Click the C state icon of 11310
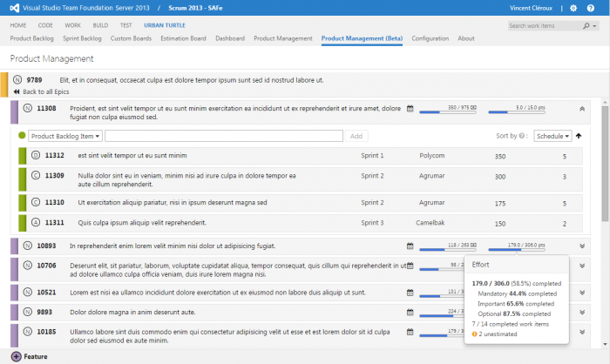The width and height of the screenshot is (610, 364). click(36, 202)
